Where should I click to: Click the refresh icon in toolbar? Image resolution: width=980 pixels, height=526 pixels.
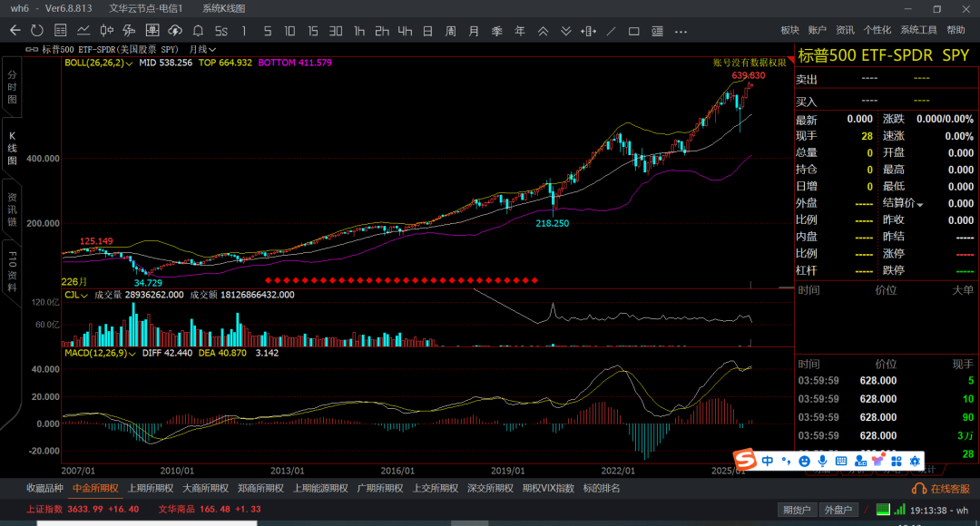point(37,31)
